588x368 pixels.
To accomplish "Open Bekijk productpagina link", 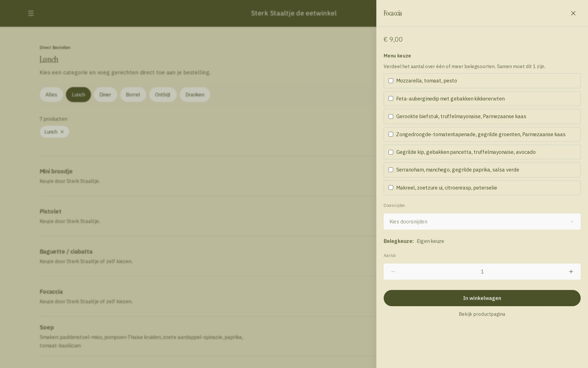I will [x=482, y=314].
